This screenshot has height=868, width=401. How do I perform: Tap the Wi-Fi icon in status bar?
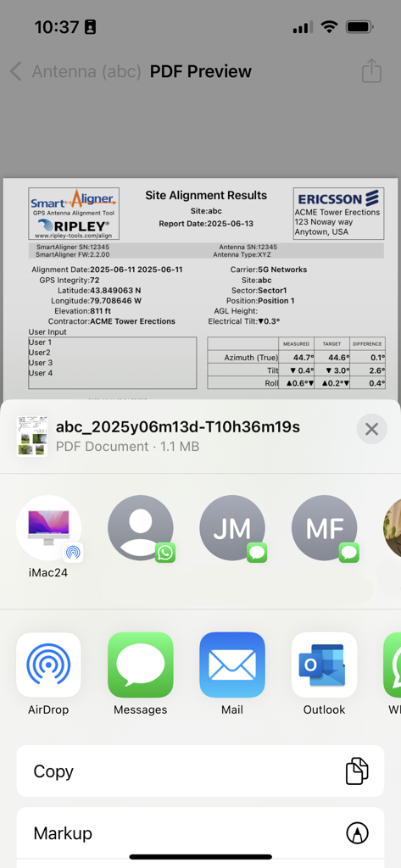click(330, 26)
